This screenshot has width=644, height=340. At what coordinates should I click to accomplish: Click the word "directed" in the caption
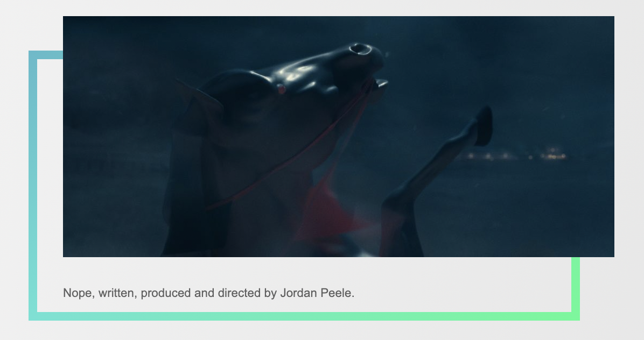(239, 293)
